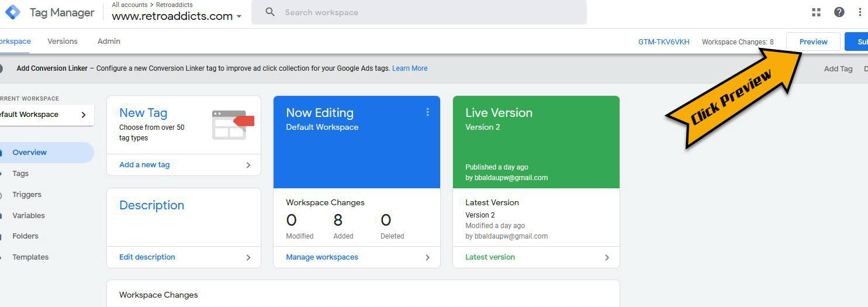Click the Add a new tag link

144,165
